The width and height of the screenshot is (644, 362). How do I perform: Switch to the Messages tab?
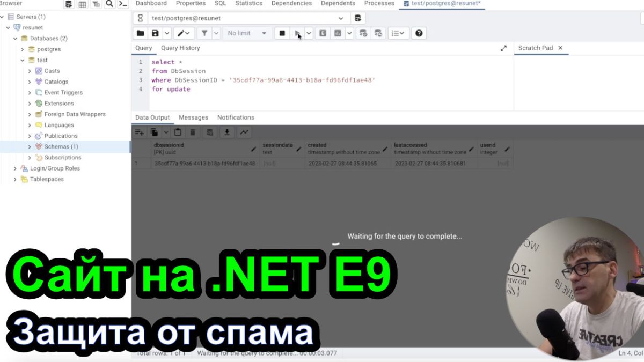[193, 117]
